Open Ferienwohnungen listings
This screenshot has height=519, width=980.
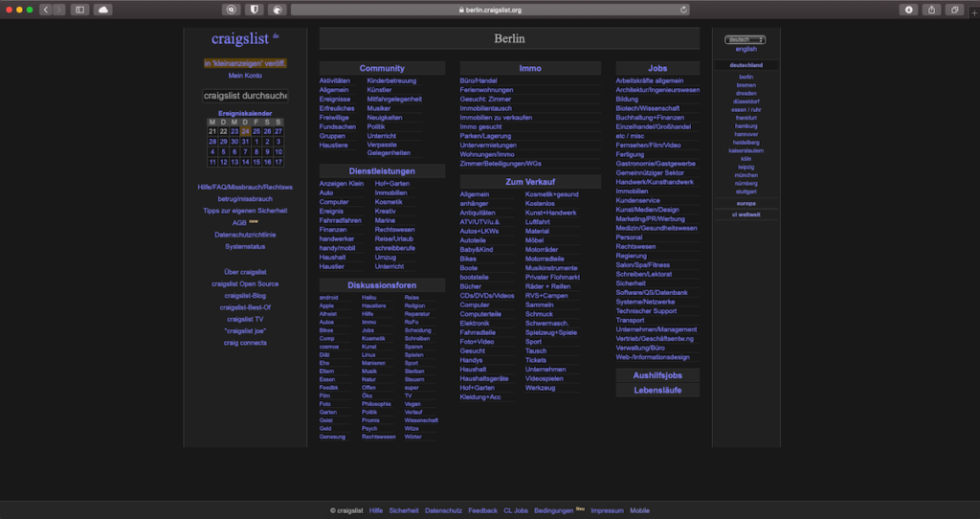pos(486,90)
